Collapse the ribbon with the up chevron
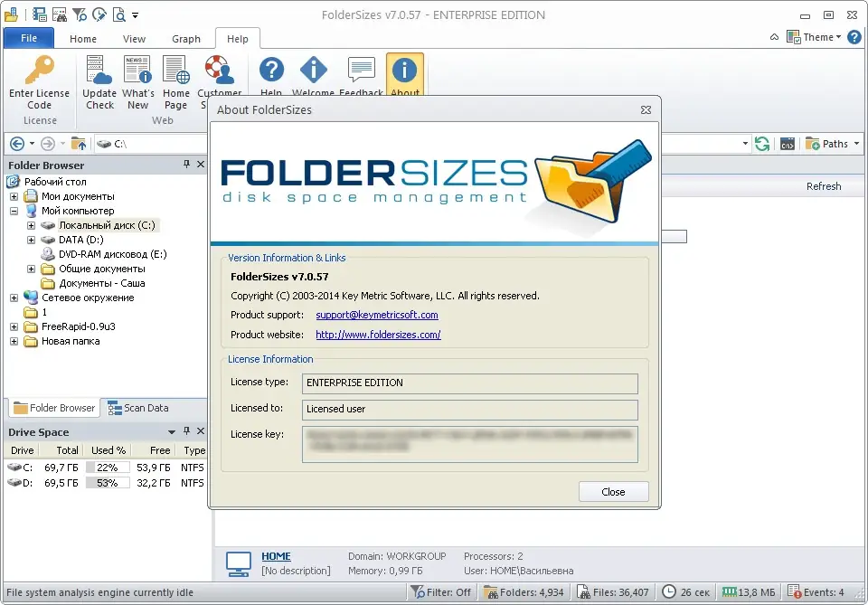 point(775,37)
